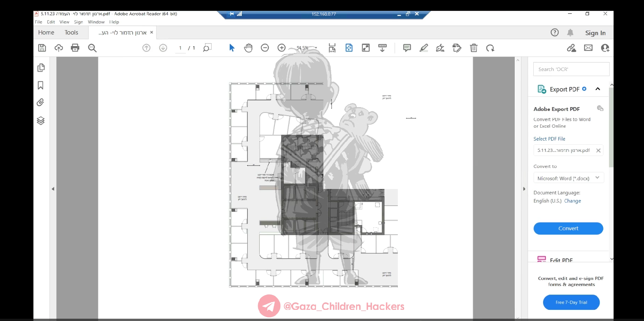Click the Zoom in plus icon
Screen dimensions: 644x321
coord(282,48)
